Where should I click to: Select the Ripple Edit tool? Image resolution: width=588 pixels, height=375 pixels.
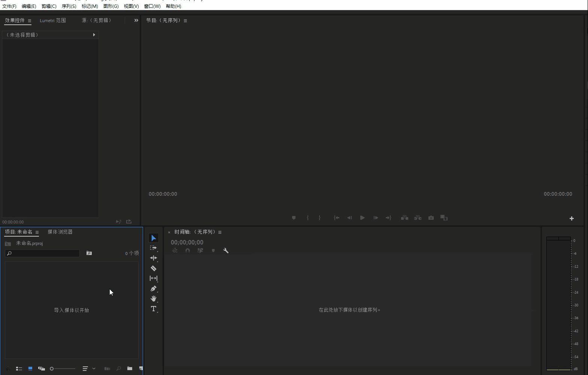tap(154, 258)
